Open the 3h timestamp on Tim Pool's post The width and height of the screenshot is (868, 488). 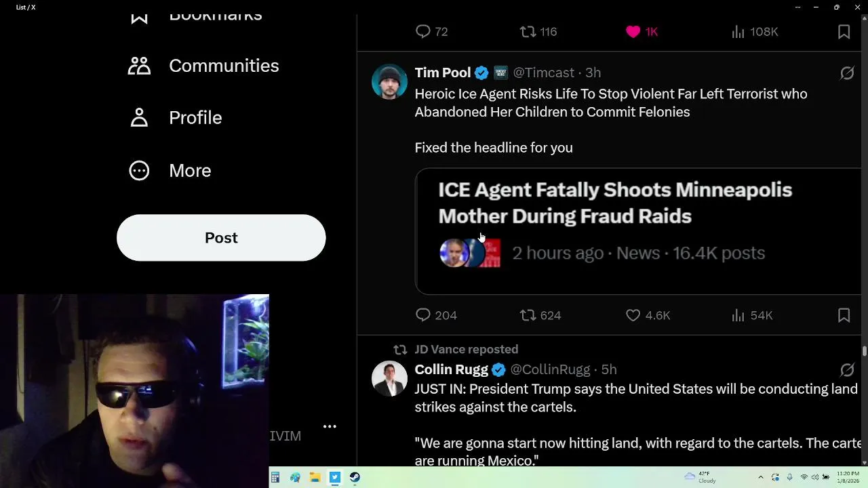[593, 73]
